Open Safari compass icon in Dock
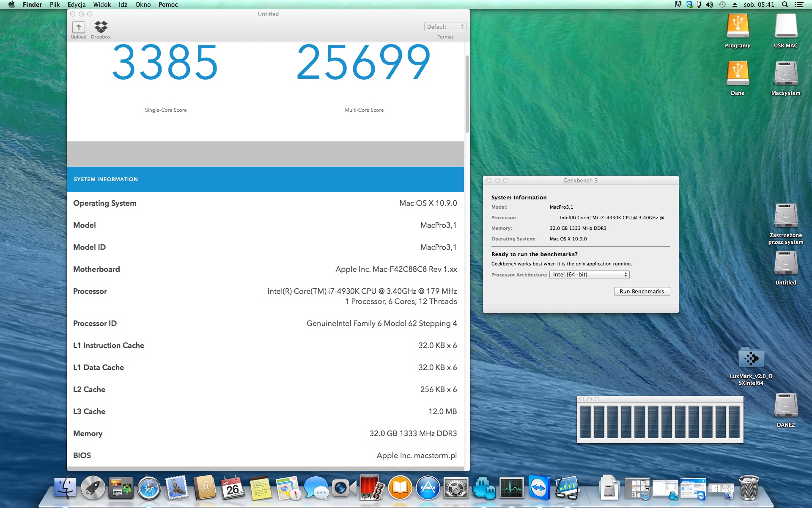Screen dimensions: 812x508 (x=149, y=487)
